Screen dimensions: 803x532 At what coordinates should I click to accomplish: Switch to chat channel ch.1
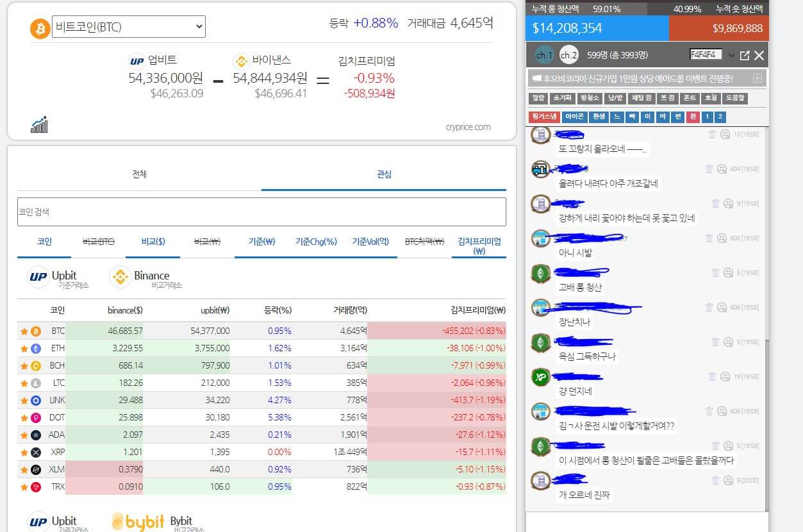point(545,56)
